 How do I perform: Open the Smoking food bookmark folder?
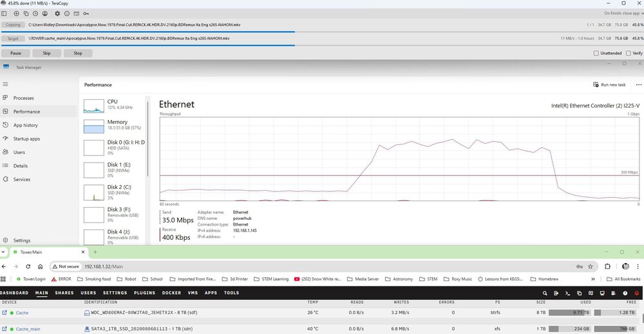point(94,279)
